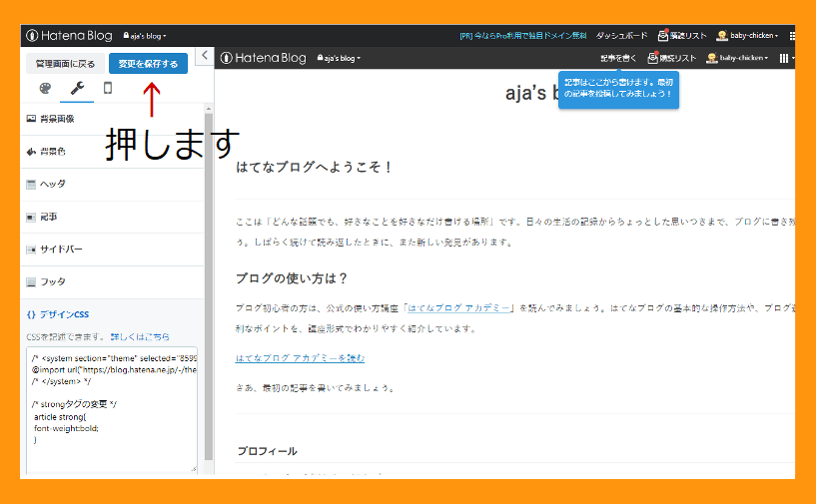Select the smartphone design tab
The width and height of the screenshot is (816, 504).
(x=108, y=88)
